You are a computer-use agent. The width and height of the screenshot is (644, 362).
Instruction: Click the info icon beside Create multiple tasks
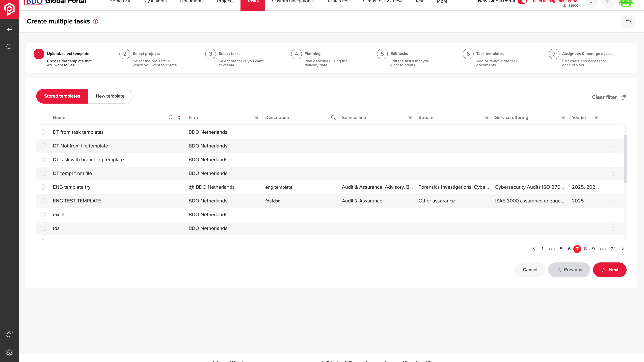(95, 21)
